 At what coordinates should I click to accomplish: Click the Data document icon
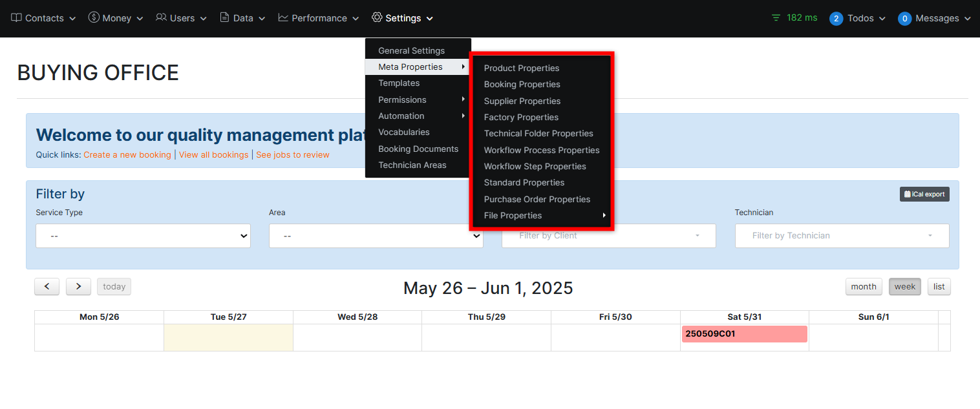(224, 17)
